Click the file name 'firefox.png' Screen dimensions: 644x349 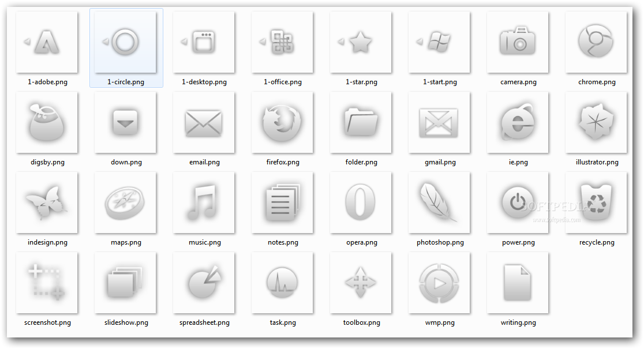pos(283,162)
